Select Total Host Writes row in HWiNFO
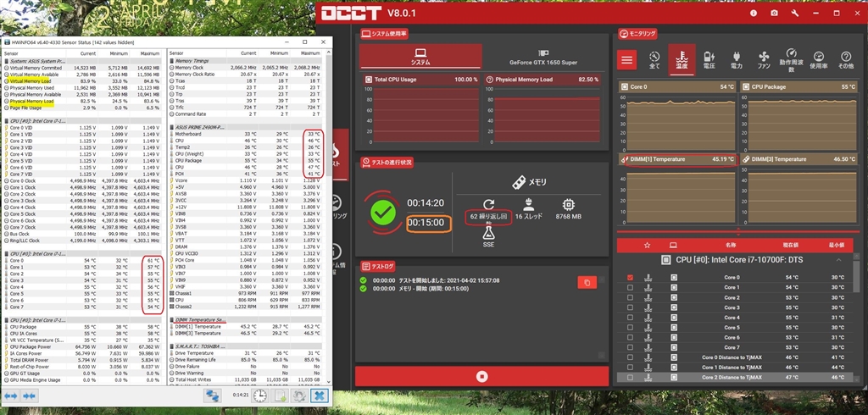The image size is (868, 415). tap(247, 379)
